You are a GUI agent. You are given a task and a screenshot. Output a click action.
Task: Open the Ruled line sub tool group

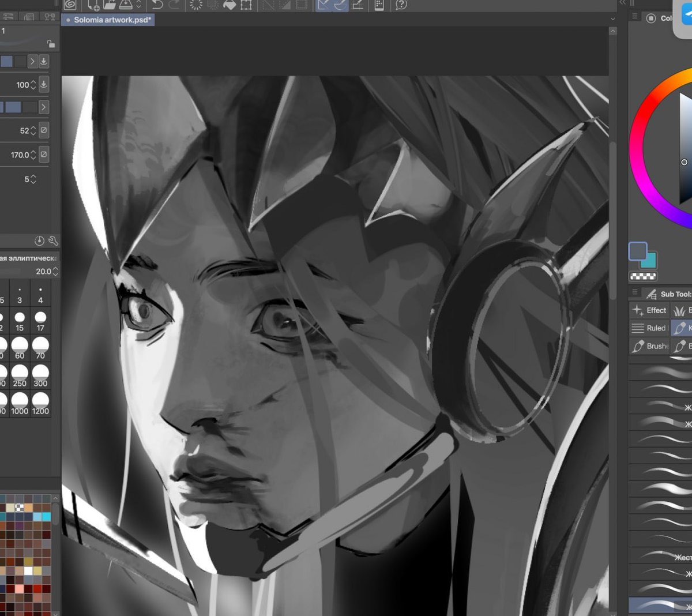point(649,328)
